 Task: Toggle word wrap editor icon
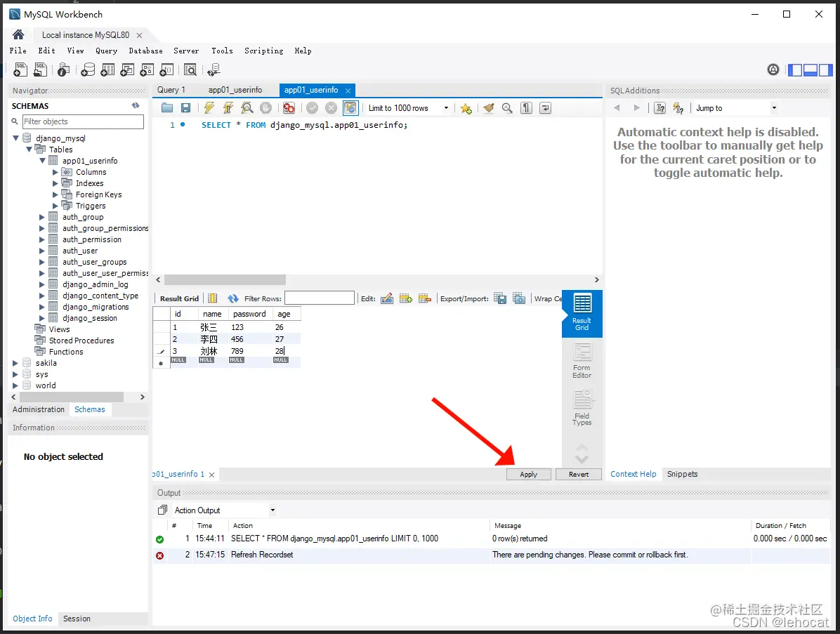pos(545,108)
